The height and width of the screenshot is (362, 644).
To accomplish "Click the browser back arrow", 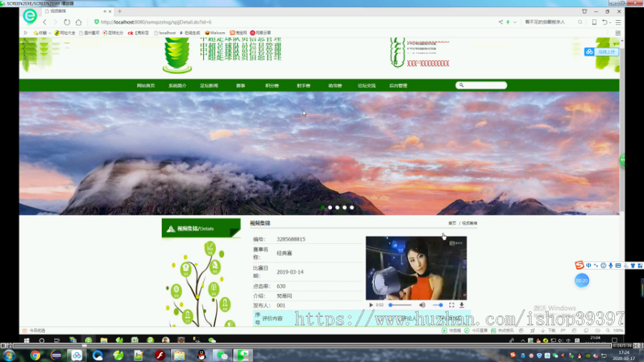I will click(45, 22).
